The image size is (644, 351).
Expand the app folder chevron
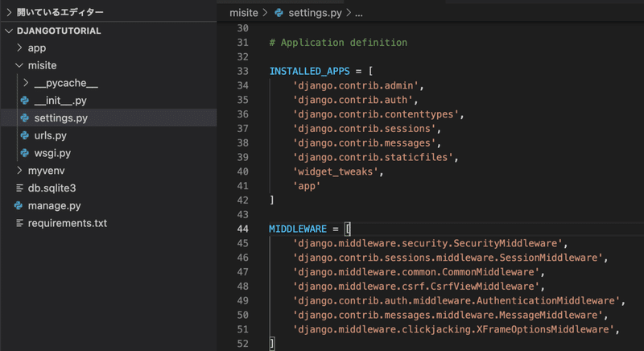coord(19,47)
